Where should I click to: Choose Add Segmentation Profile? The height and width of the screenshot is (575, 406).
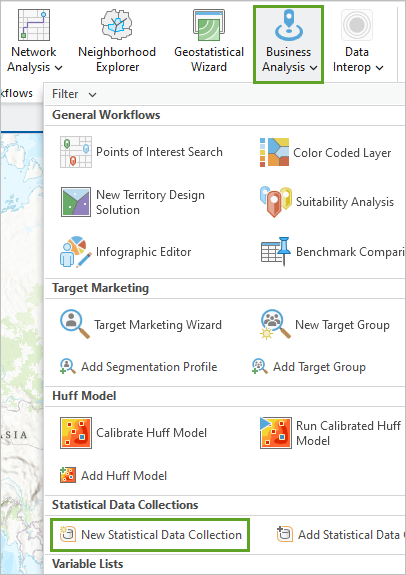coord(139,367)
